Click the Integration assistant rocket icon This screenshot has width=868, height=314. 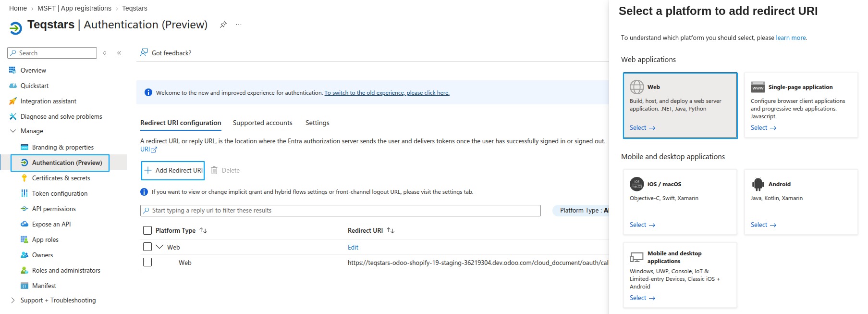point(12,101)
